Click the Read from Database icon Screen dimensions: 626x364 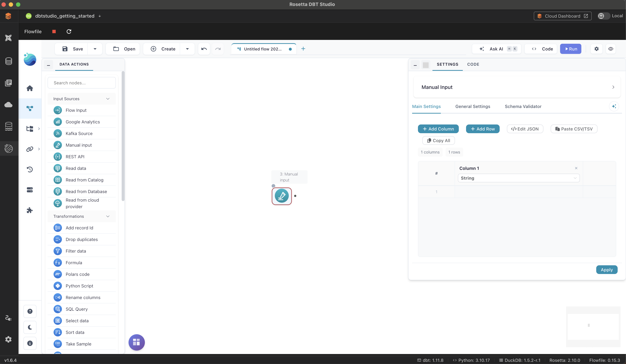(58, 191)
